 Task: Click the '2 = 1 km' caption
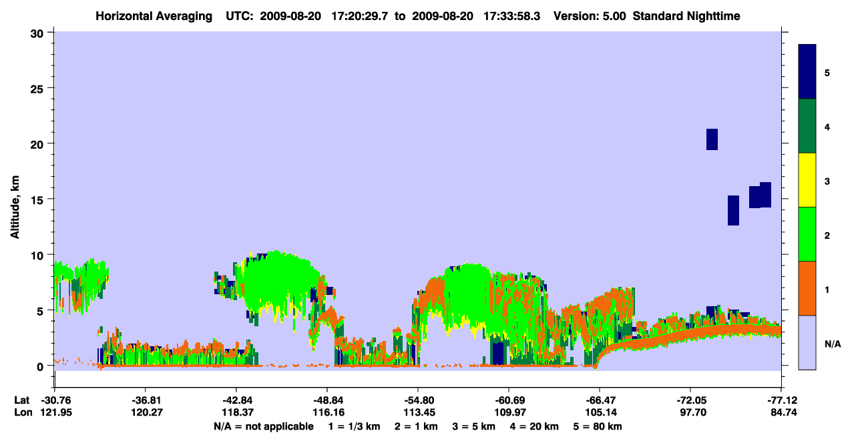coord(415,426)
